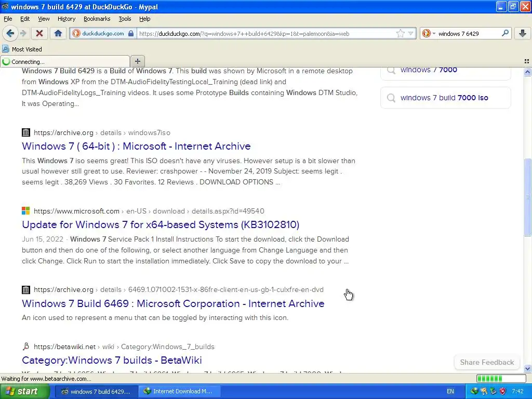Screen dimensions: 532x399
Task: Open Windows 7 (64-bit) Internet Archive result
Action: point(136,146)
